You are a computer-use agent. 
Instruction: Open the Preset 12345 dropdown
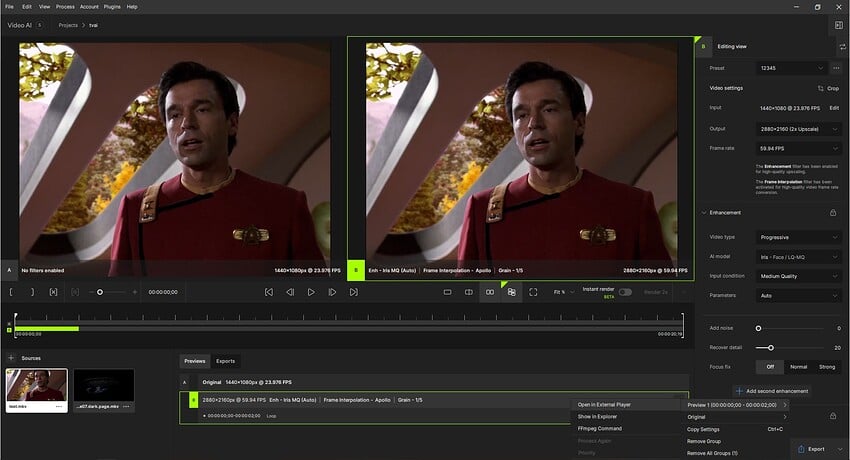click(791, 68)
